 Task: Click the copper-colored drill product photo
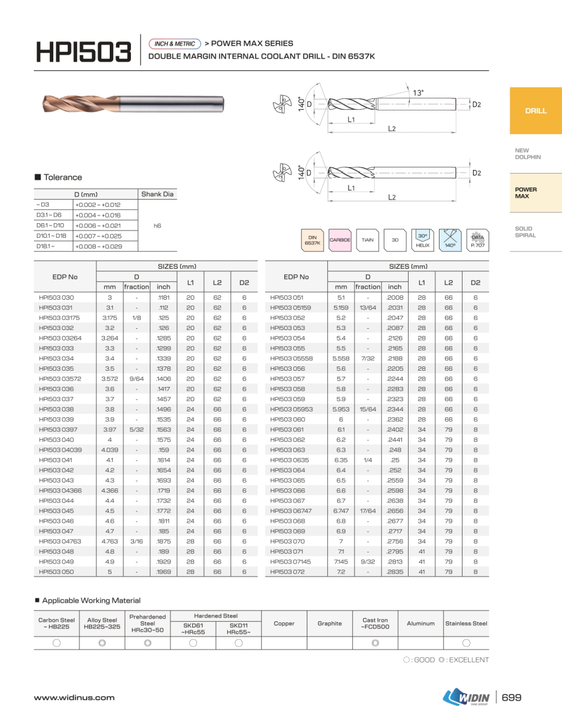point(133,104)
